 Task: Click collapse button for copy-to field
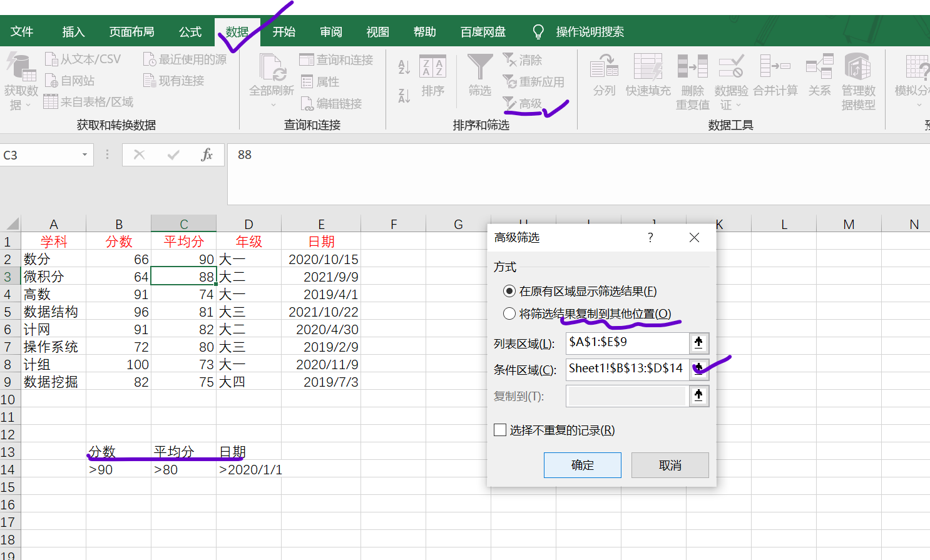pos(699,395)
